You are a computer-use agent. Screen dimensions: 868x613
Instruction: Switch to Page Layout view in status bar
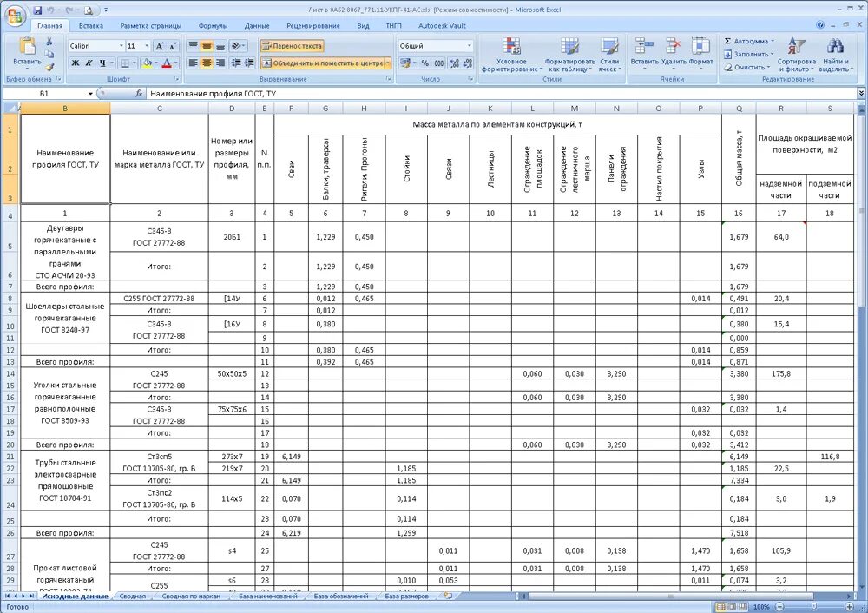pos(732,607)
